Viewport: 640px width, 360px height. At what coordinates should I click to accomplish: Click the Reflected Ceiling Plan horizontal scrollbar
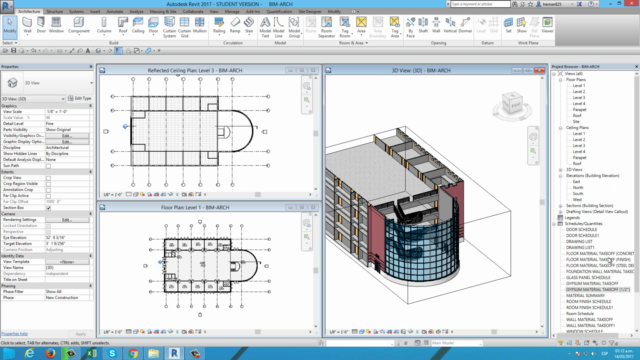[x=258, y=195]
